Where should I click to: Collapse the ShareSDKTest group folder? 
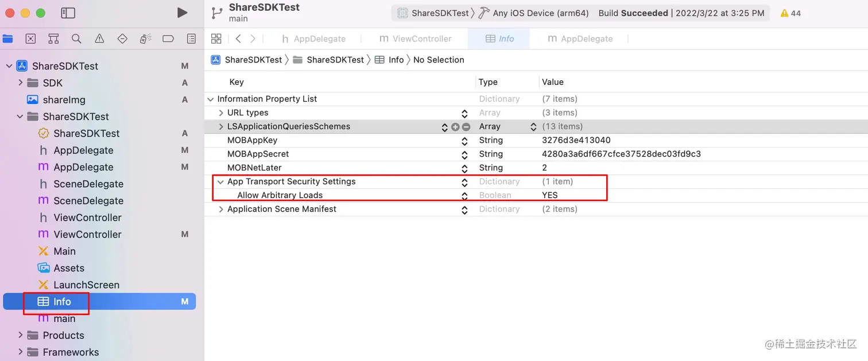[x=20, y=117]
